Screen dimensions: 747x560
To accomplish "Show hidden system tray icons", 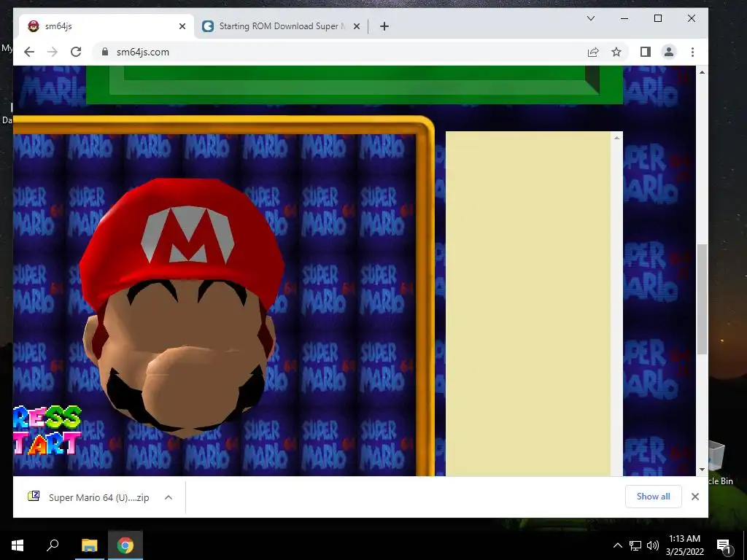I will pyautogui.click(x=617, y=545).
